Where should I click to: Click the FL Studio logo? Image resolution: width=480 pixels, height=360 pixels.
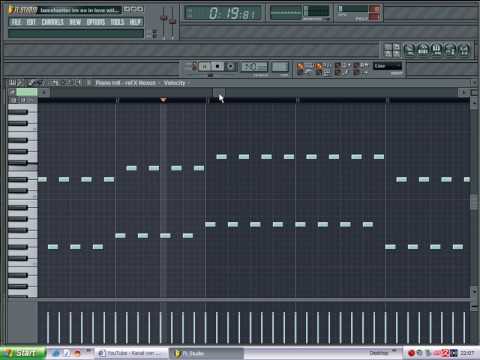(x=22, y=10)
